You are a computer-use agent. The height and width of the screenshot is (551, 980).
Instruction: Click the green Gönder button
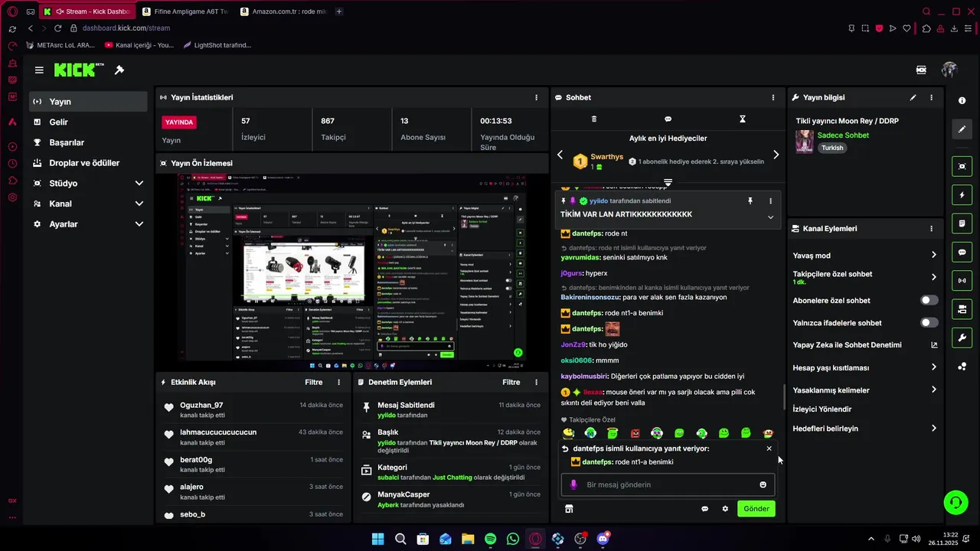[x=756, y=509]
